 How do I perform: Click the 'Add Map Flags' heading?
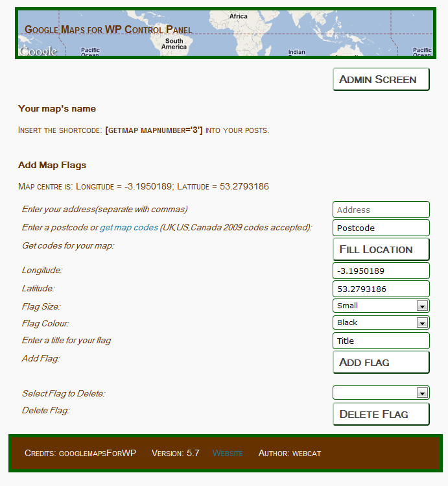(52, 165)
